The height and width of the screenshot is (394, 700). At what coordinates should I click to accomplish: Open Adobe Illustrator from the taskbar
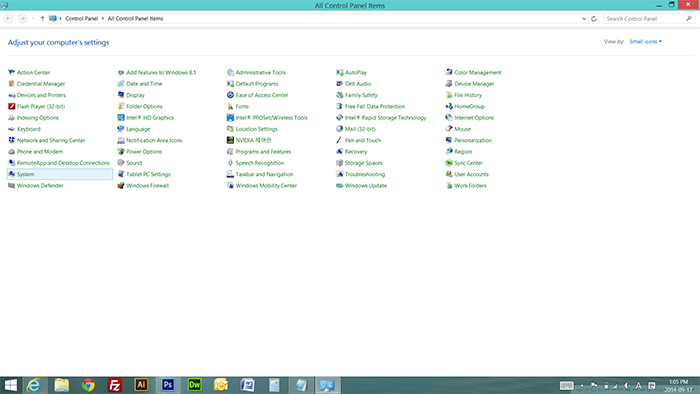point(141,385)
